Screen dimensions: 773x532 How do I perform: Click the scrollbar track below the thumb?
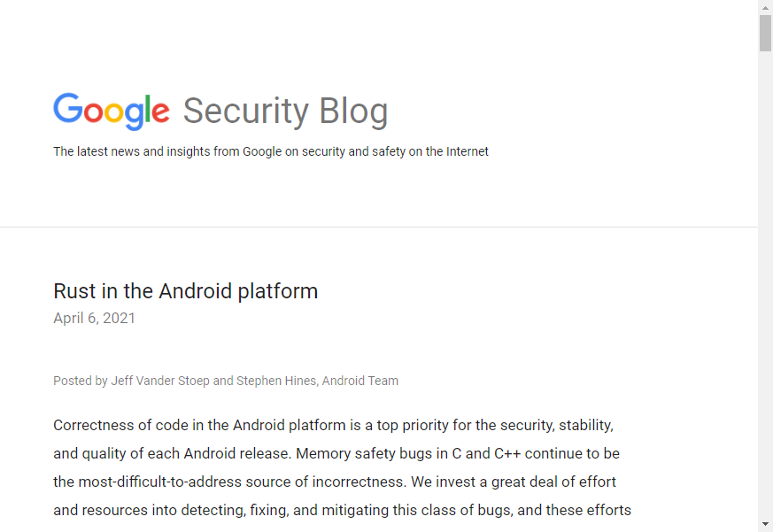click(x=763, y=266)
